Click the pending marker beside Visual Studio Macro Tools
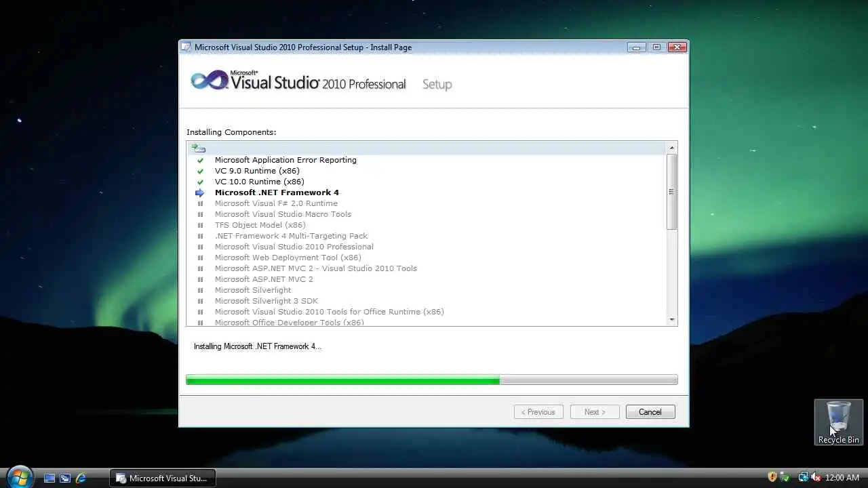This screenshot has width=868, height=488. click(x=200, y=215)
